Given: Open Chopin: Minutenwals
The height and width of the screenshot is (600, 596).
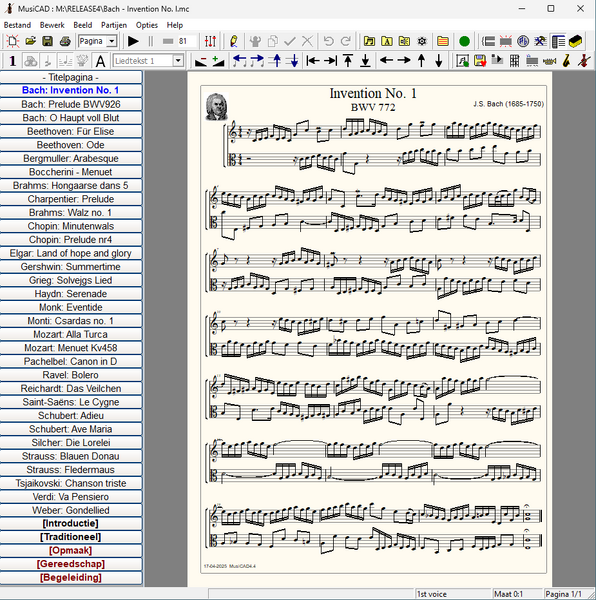Looking at the screenshot, I should (x=71, y=226).
